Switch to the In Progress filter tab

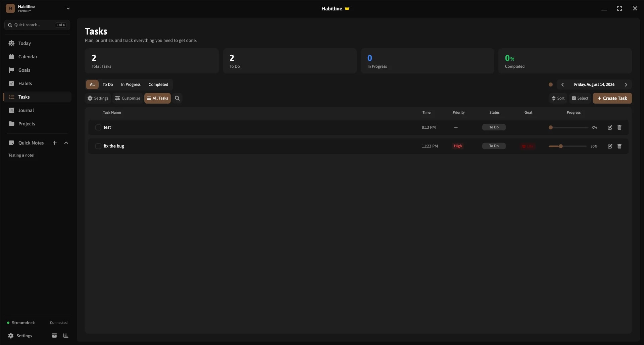(x=131, y=84)
